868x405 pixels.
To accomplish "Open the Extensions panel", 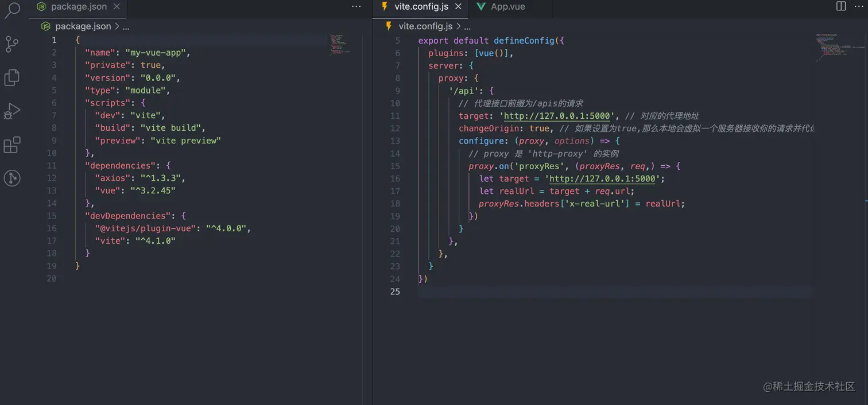I will [13, 145].
